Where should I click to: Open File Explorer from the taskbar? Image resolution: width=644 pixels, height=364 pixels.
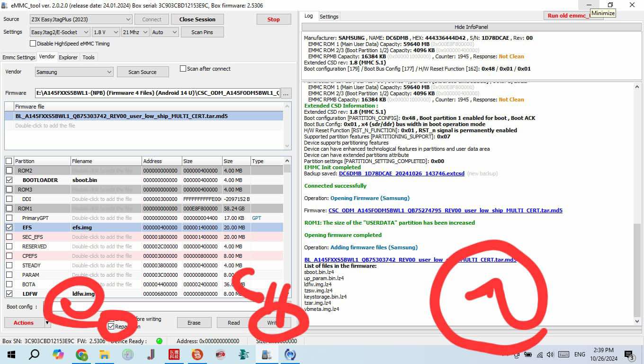pyautogui.click(x=104, y=355)
